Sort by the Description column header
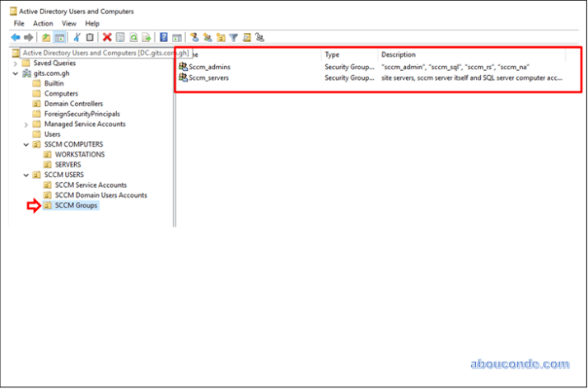This screenshot has height=389, width=588. 399,54
